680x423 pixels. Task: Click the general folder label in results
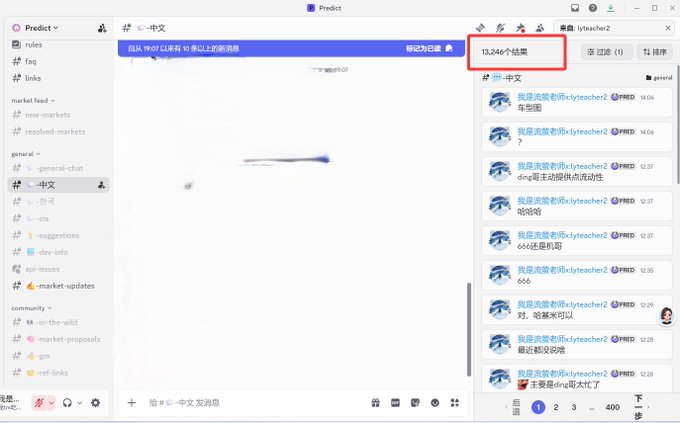point(659,78)
